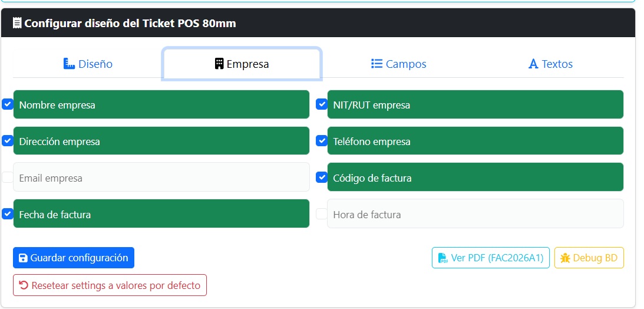The image size is (644, 309).
Task: Select the Empresa tab
Action: (242, 64)
